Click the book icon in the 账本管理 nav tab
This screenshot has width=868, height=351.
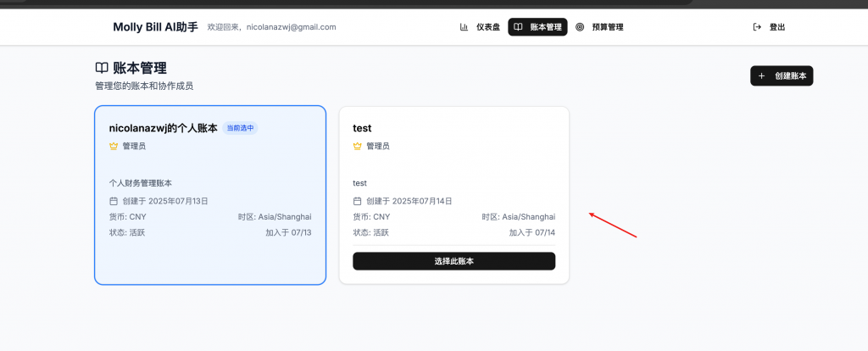(x=518, y=27)
